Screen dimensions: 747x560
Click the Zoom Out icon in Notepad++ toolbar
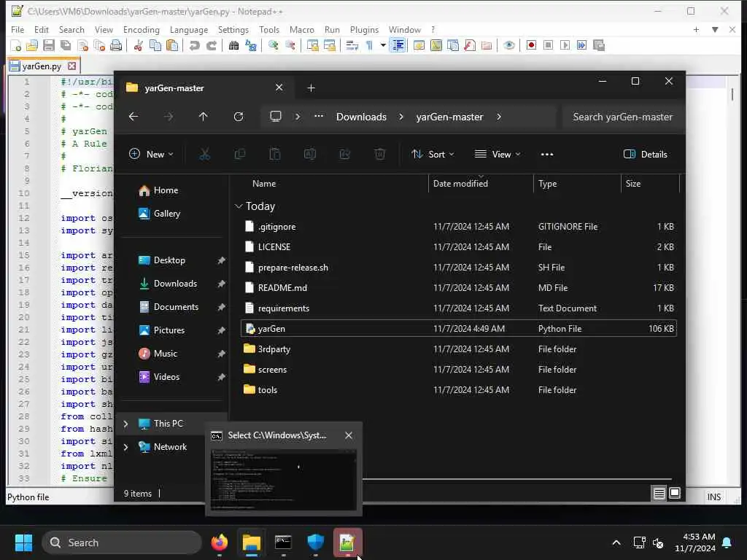290,46
